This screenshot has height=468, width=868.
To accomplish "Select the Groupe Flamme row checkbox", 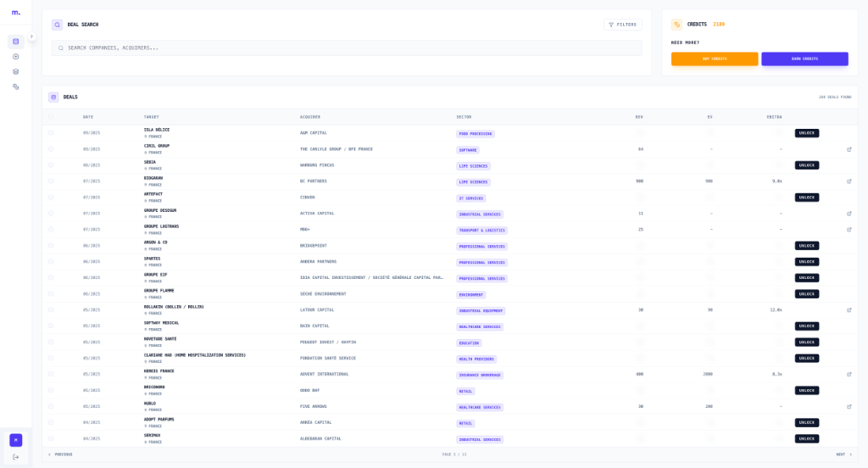I will click(51, 293).
